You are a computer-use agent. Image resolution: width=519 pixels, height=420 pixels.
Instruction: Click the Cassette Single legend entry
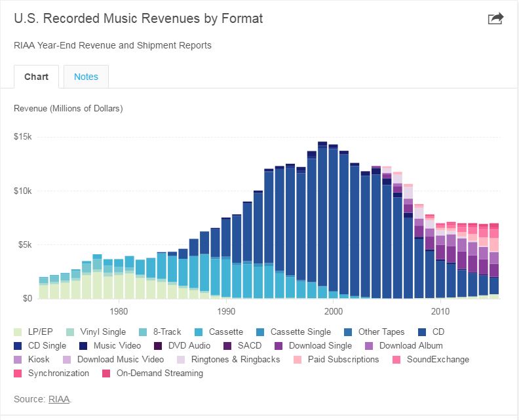pyautogui.click(x=300, y=332)
